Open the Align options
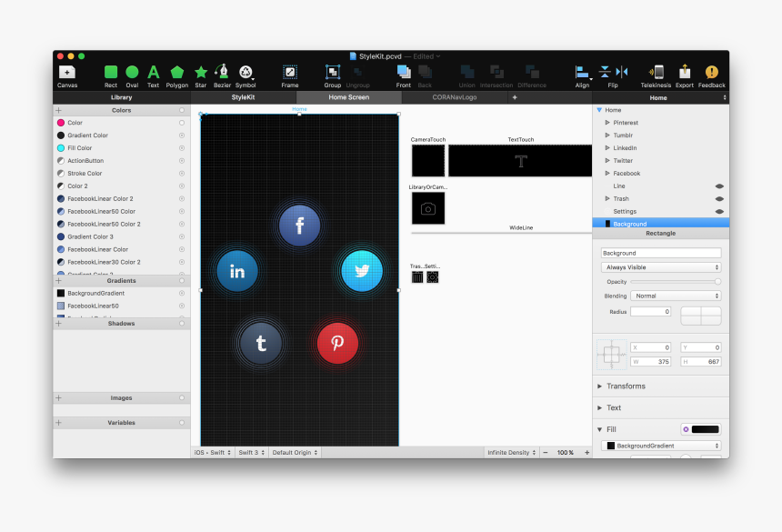782x532 pixels. click(581, 73)
